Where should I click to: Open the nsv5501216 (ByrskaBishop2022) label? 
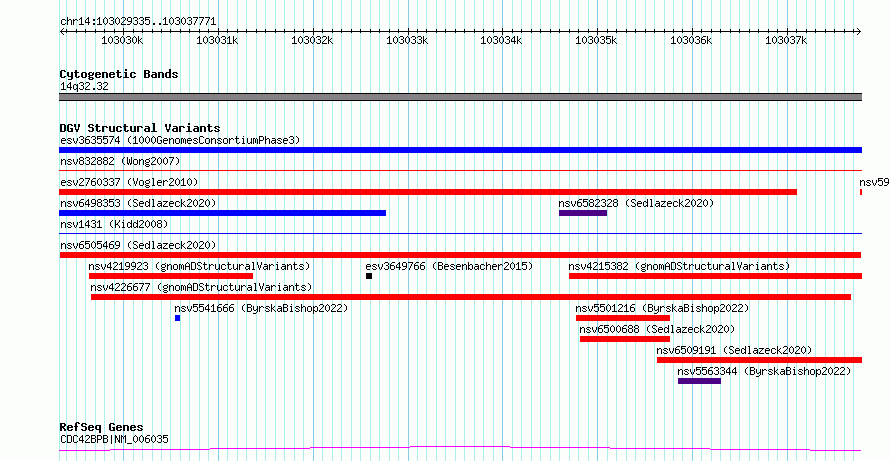coord(662,308)
